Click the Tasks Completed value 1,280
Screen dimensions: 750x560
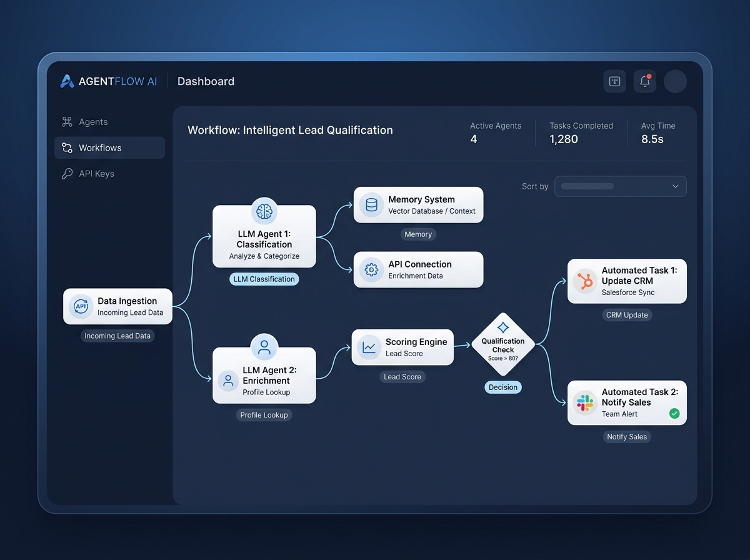click(564, 139)
